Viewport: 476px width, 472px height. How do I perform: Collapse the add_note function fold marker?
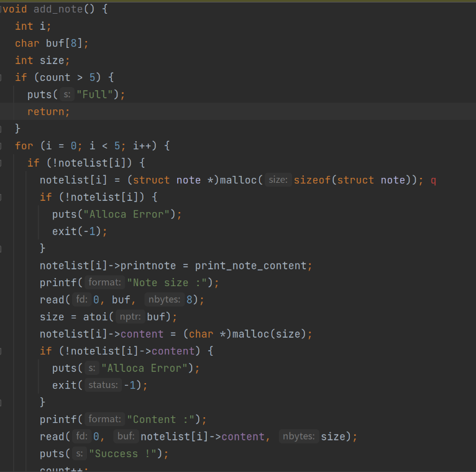2,9
